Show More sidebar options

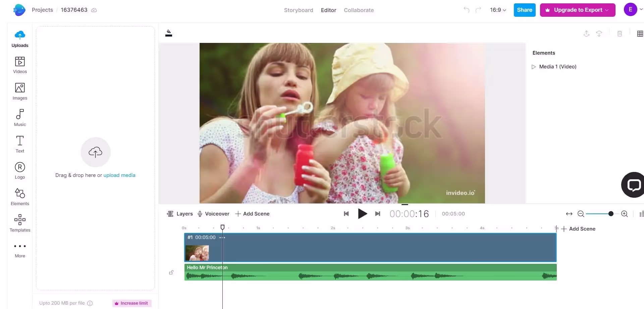pos(20,250)
